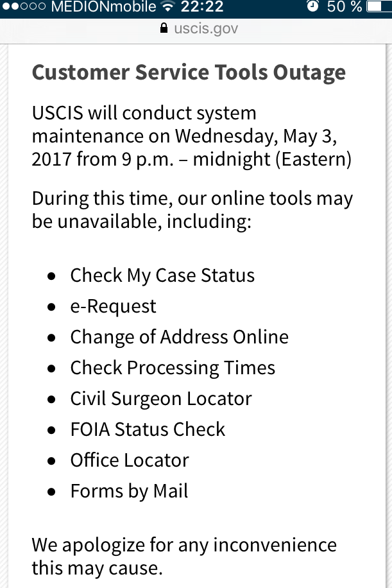Open Check Processing Times
The image size is (392, 588).
click(173, 368)
